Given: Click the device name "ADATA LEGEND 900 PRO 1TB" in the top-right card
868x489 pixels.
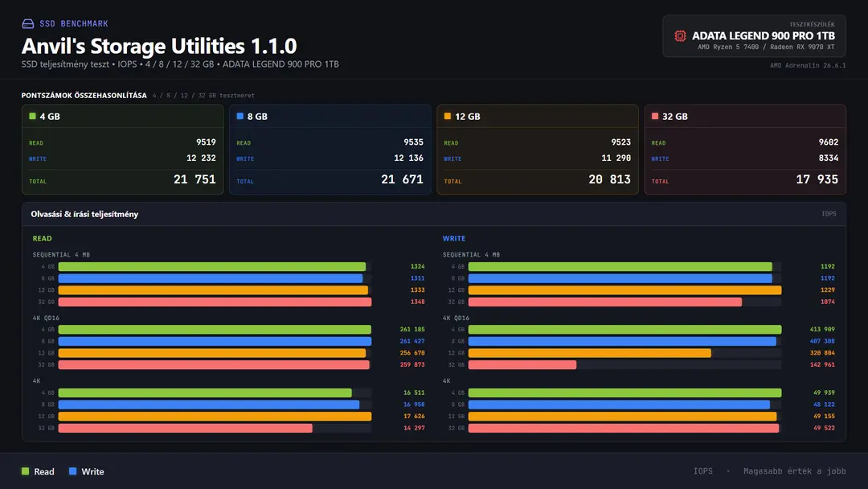Looking at the screenshot, I should (x=764, y=35).
